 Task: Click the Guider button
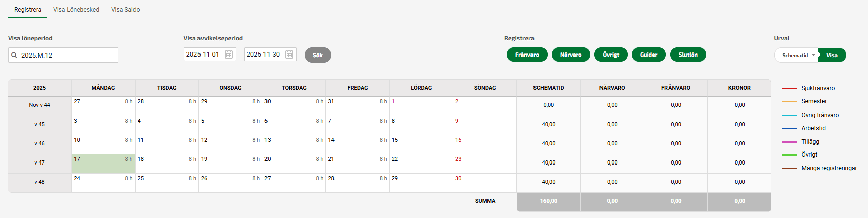pyautogui.click(x=648, y=54)
